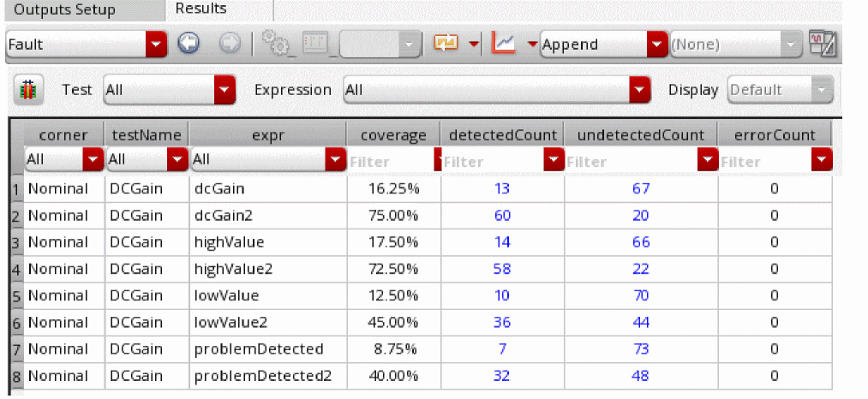The image size is (868, 399).
Task: Sort by the testName column header
Action: [147, 135]
